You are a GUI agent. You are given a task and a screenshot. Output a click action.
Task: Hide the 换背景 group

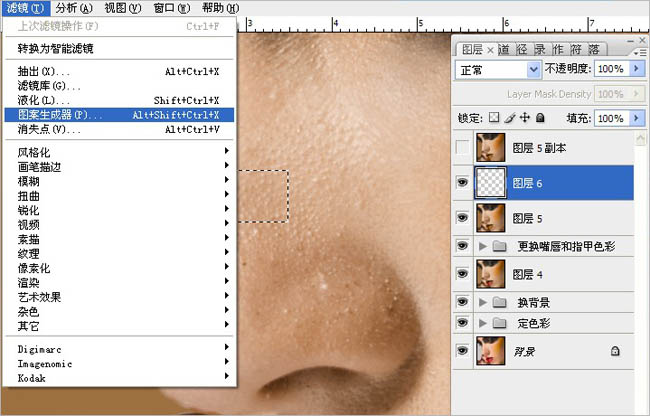[463, 302]
